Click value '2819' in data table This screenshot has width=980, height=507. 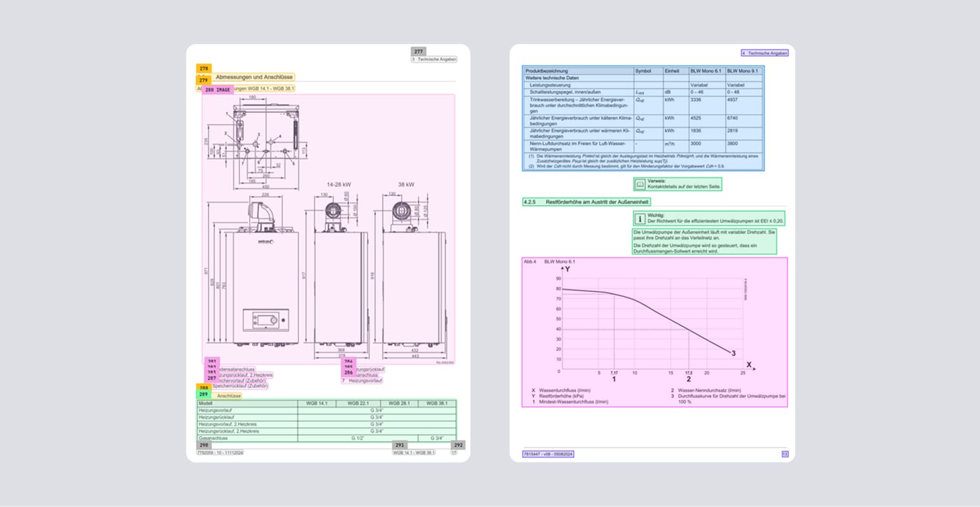[733, 130]
